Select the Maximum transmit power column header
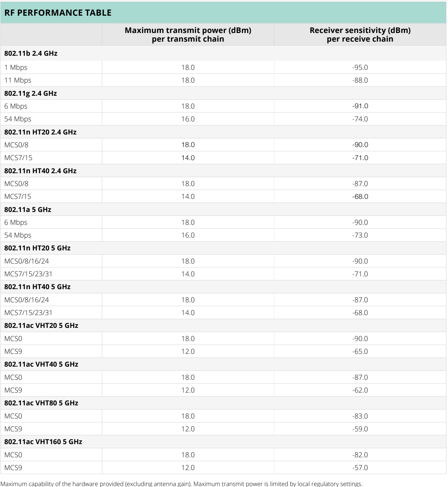 188,35
